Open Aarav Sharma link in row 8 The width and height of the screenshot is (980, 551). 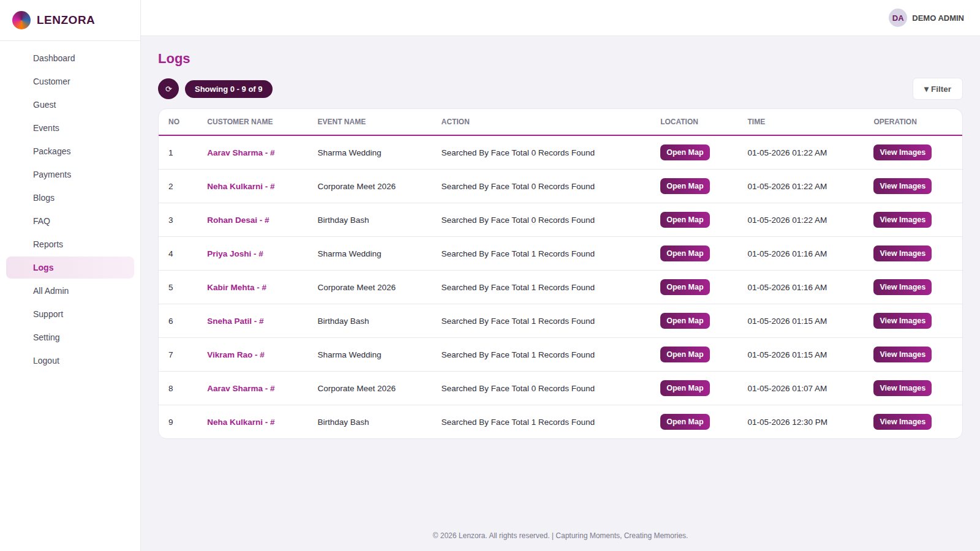[x=241, y=389]
